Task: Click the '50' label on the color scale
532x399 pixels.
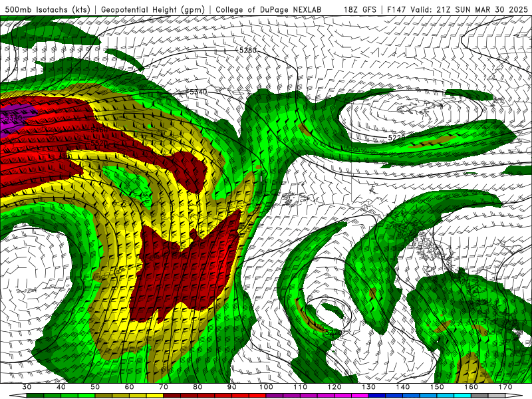Action: click(x=95, y=387)
